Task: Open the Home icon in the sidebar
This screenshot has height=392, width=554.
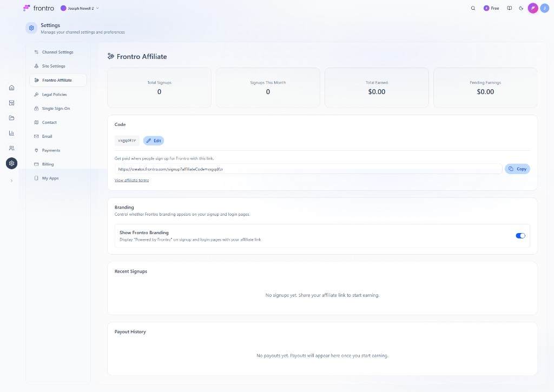Action: coord(11,87)
